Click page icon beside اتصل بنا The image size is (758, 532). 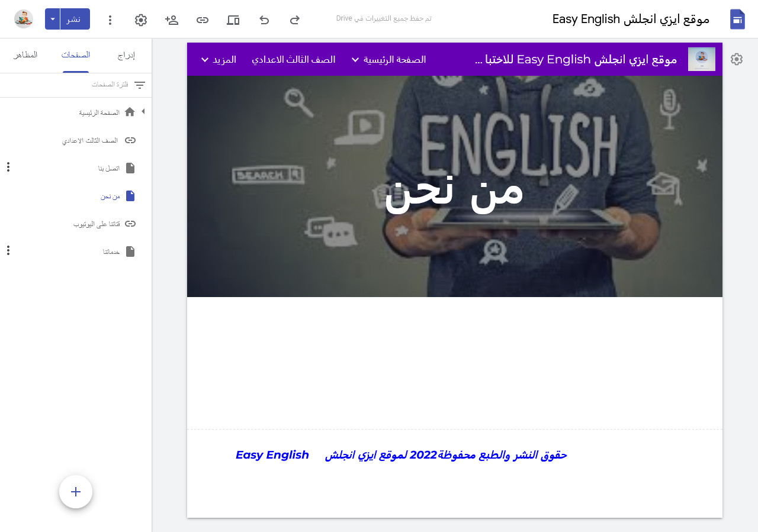click(x=130, y=168)
